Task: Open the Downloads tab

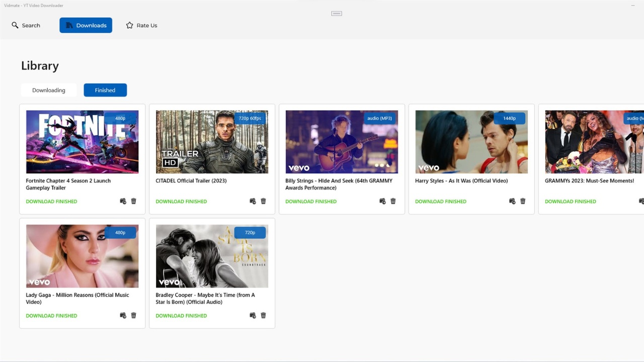Action: tap(86, 25)
